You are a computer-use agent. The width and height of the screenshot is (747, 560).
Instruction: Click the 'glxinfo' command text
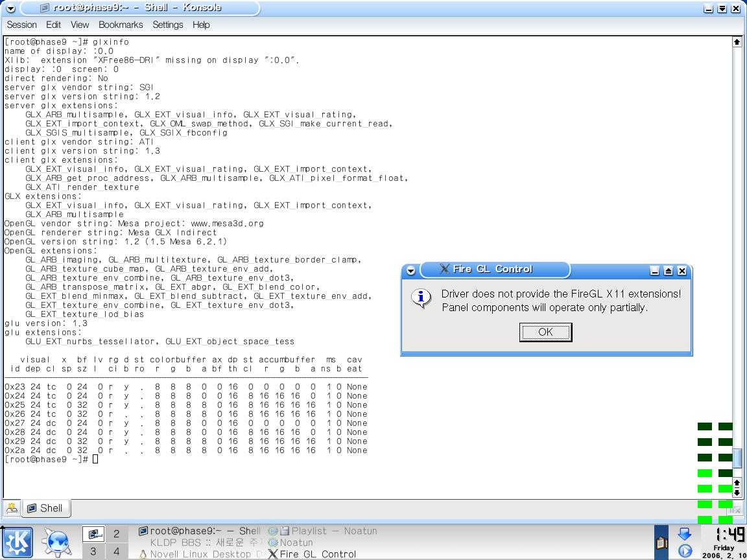pos(110,42)
